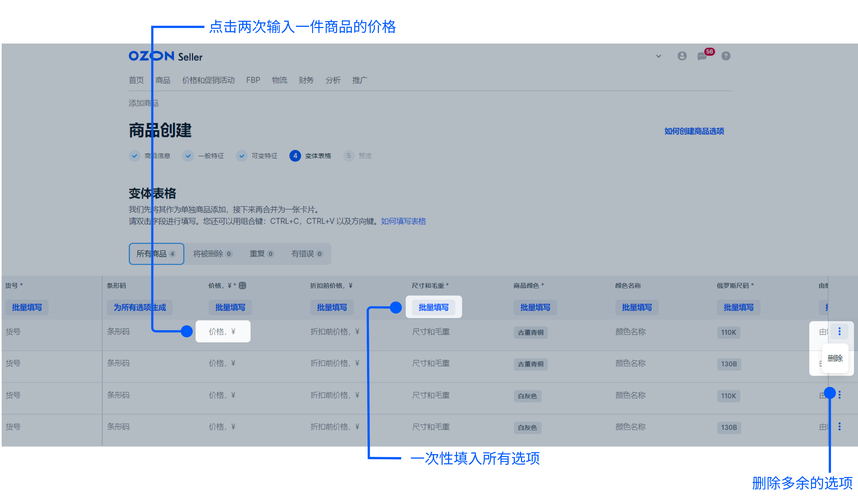Open the 首页 navigation item

(136, 80)
